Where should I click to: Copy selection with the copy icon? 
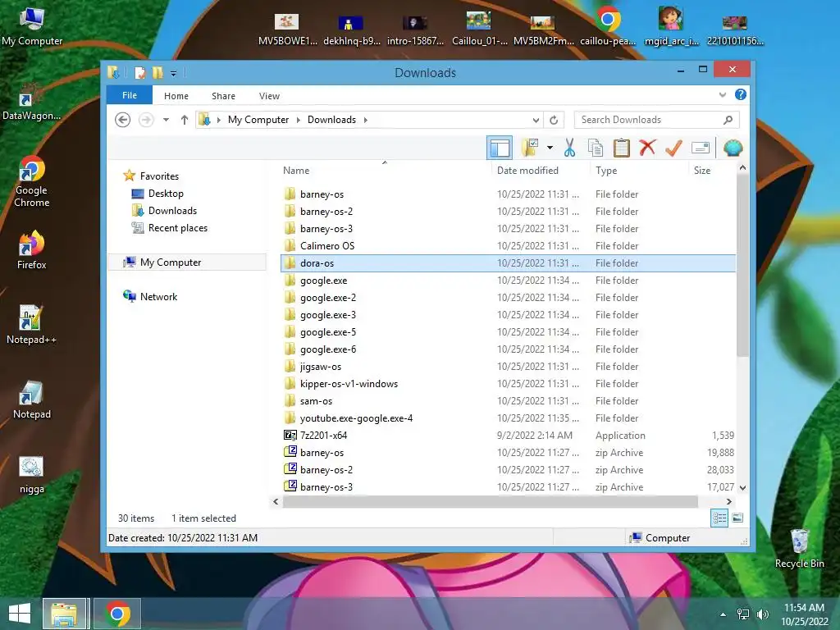(596, 148)
